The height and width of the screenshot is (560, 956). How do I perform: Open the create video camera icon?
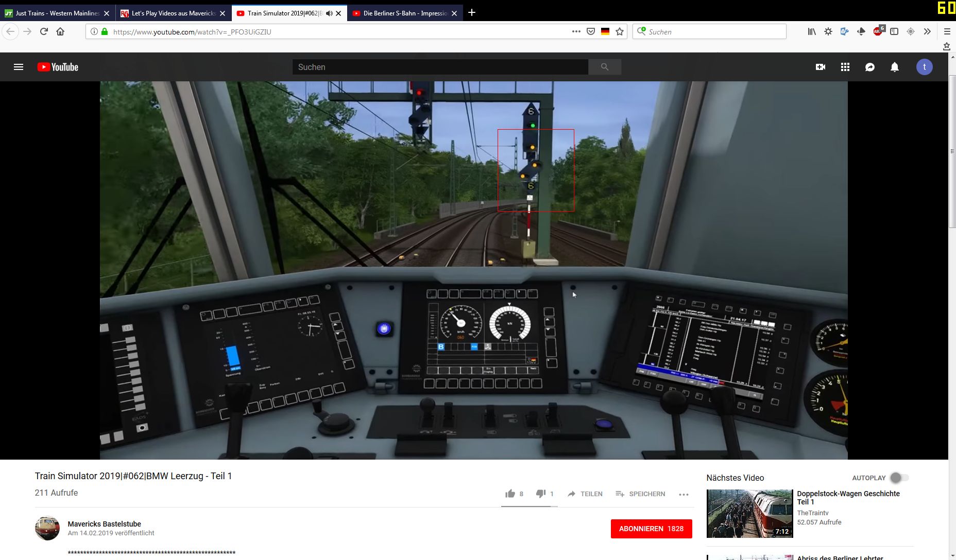coord(821,67)
